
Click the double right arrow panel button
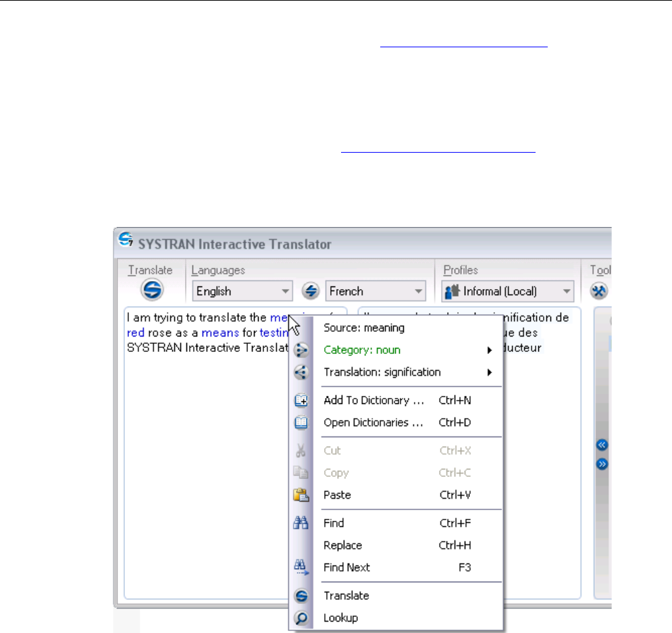coord(602,464)
